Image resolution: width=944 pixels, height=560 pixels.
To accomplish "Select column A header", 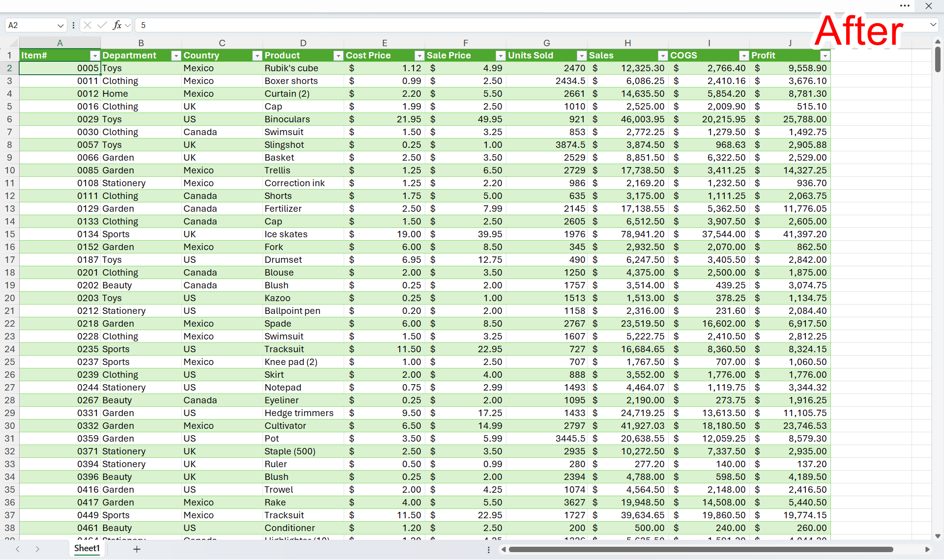I will point(60,43).
